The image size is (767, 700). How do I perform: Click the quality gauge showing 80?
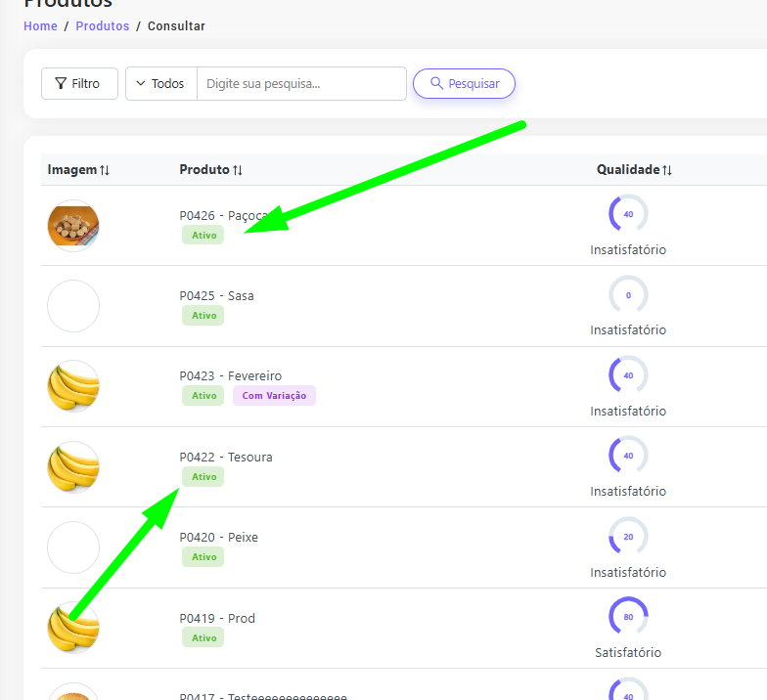[628, 616]
